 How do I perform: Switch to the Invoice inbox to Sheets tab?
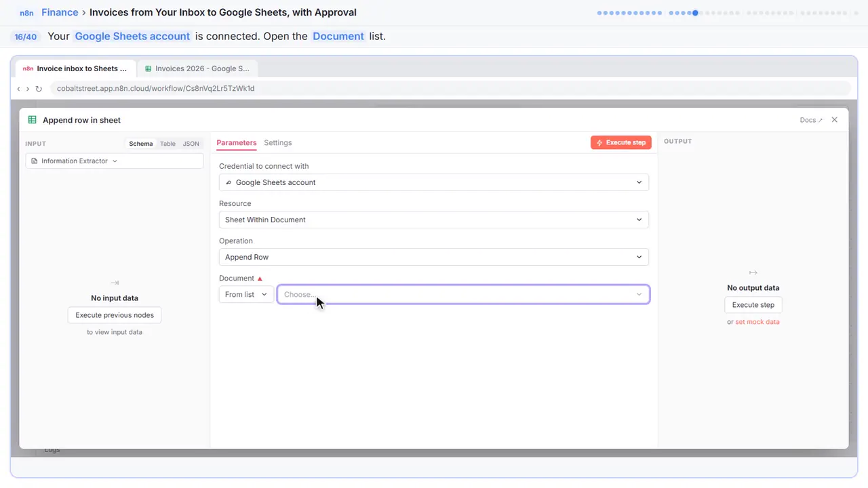[x=75, y=68]
